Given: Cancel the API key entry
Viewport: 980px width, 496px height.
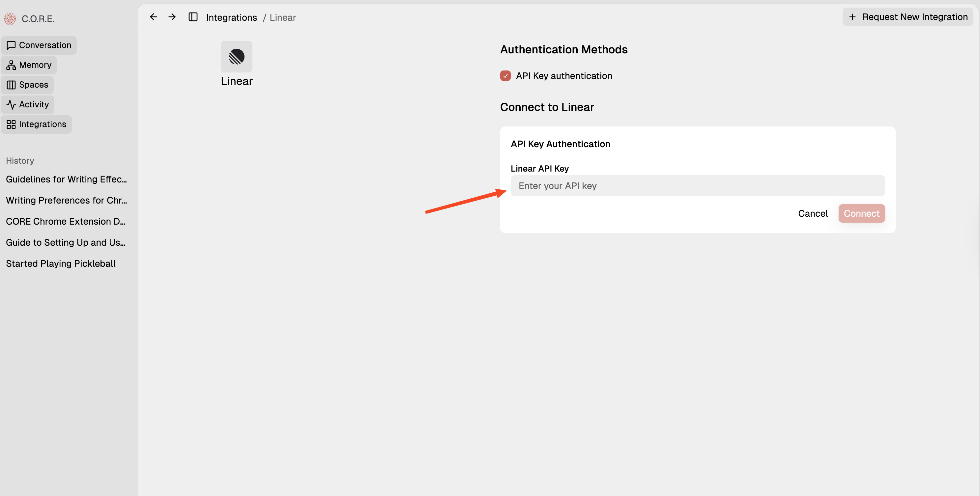Looking at the screenshot, I should 813,213.
